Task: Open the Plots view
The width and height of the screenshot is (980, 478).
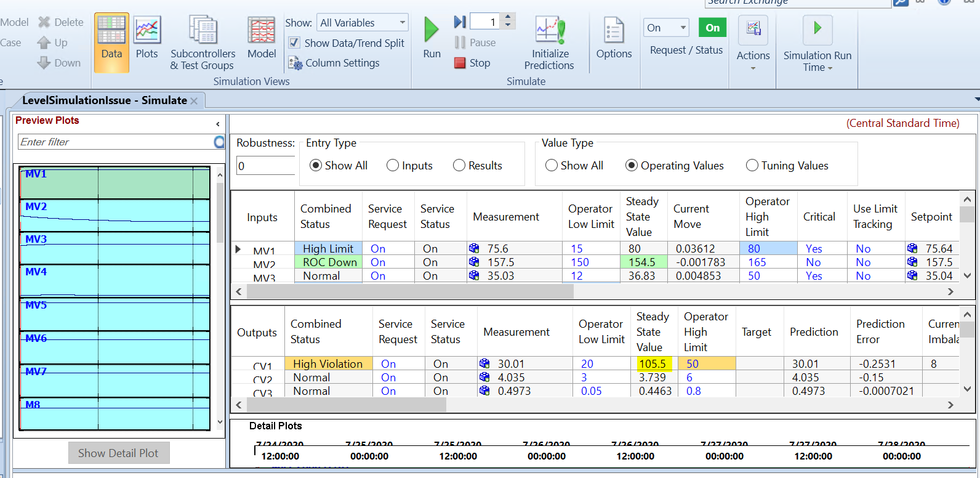Action: click(147, 38)
